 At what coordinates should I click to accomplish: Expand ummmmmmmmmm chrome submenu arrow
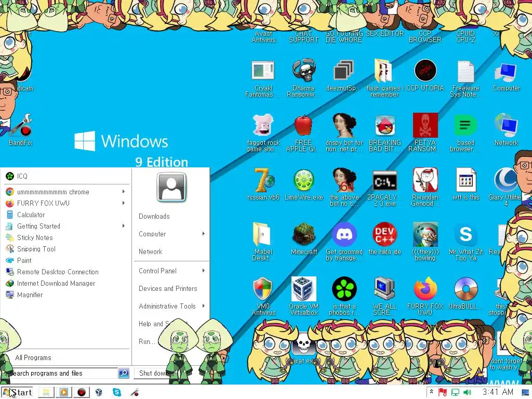124,192
